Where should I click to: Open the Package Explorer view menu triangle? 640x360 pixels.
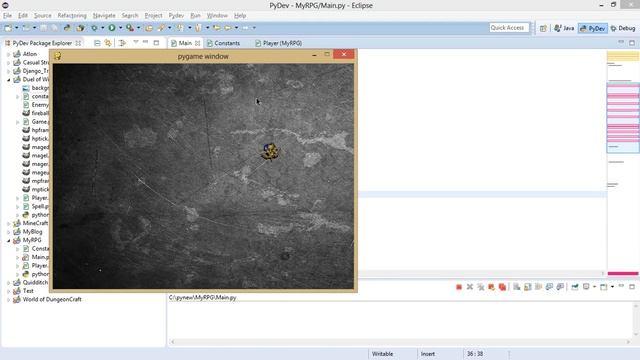[x=136, y=42]
